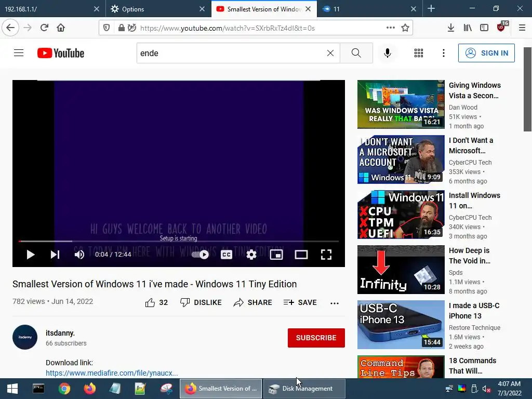Save the video to a playlist

pos(300,302)
